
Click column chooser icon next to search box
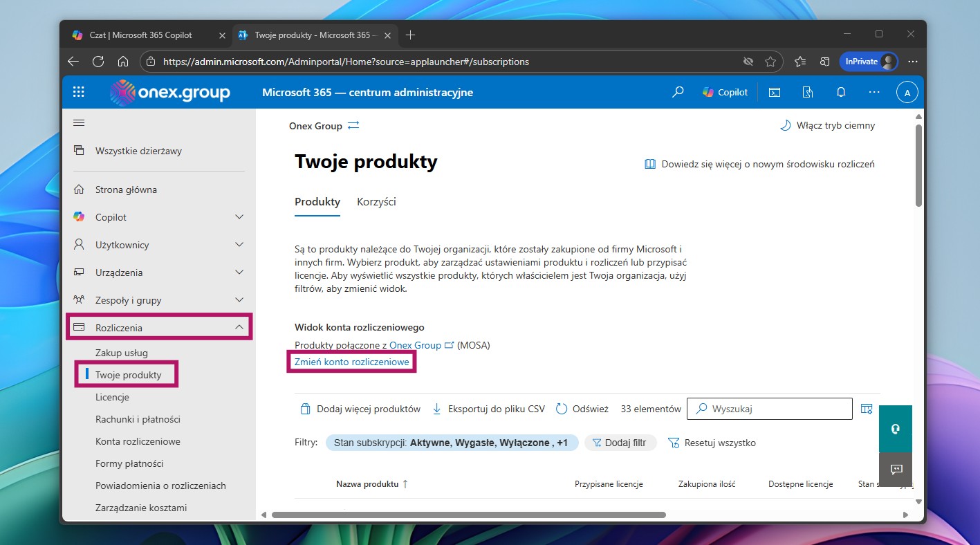pos(867,409)
